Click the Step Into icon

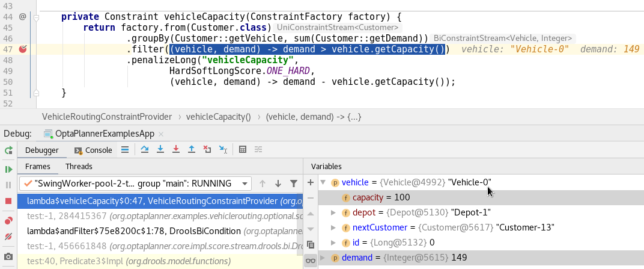160,150
